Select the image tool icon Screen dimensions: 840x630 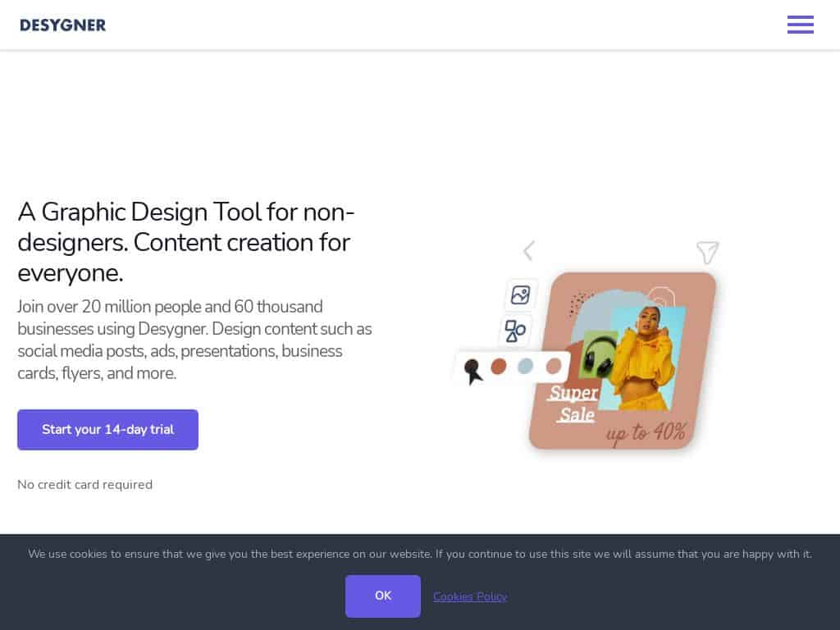(520, 294)
